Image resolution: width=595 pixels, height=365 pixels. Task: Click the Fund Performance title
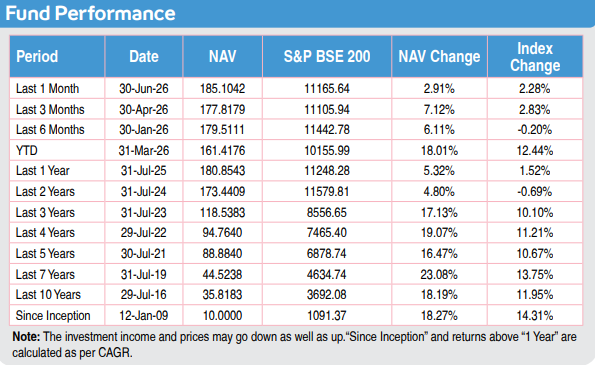90,13
